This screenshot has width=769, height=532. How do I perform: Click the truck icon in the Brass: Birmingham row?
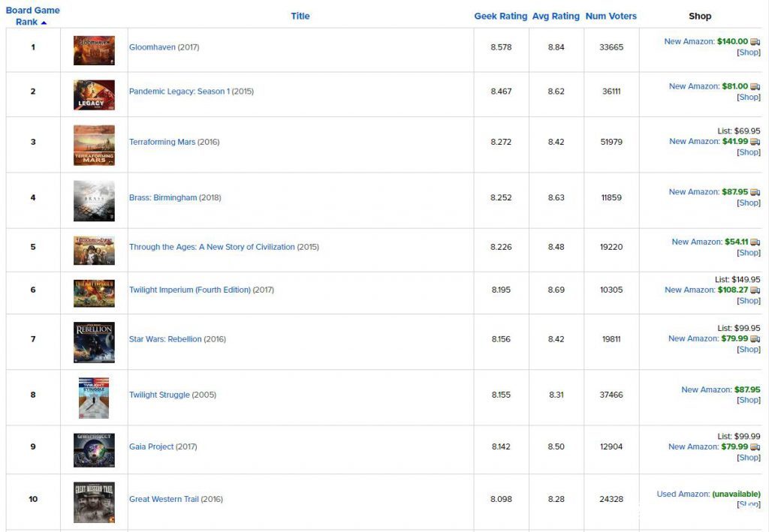pos(755,192)
